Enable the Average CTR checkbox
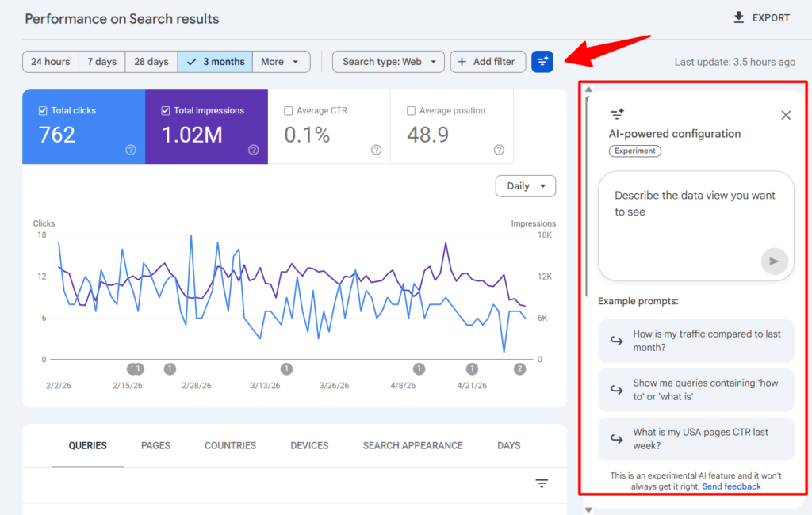The height and width of the screenshot is (515, 812). [x=289, y=110]
